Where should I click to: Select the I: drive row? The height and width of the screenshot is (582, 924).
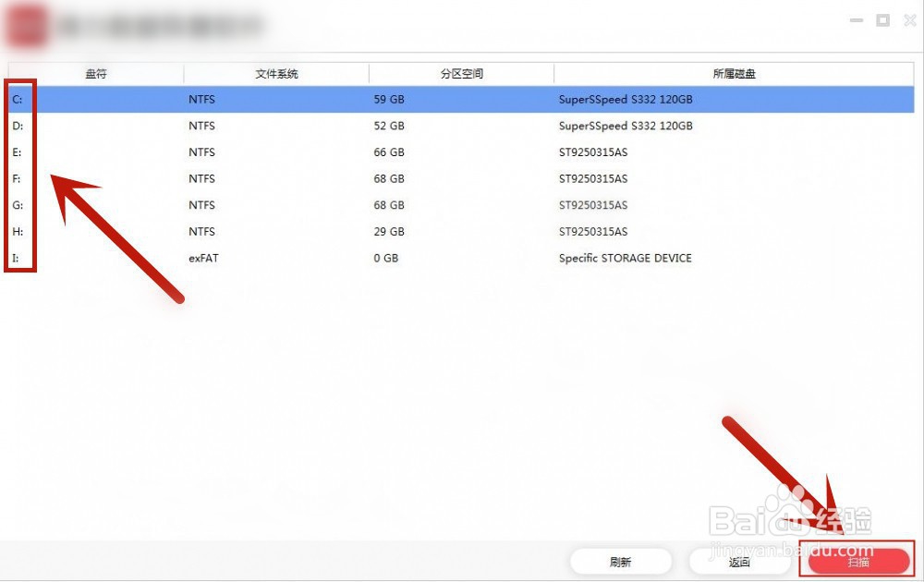coord(461,258)
